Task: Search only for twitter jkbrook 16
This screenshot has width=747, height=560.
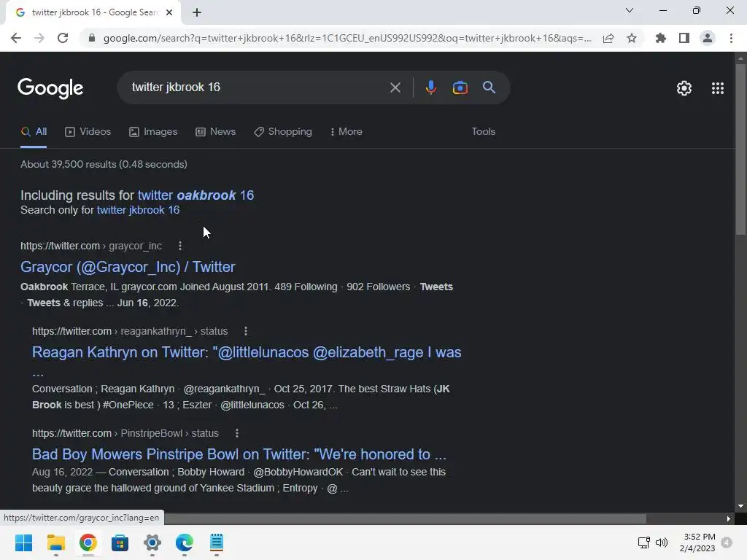Action: 138,210
